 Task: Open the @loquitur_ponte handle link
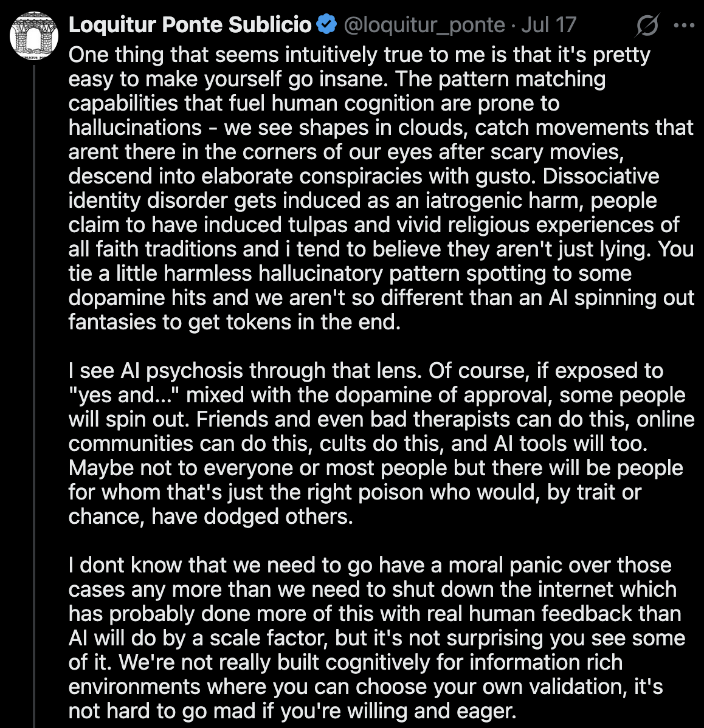tap(424, 25)
